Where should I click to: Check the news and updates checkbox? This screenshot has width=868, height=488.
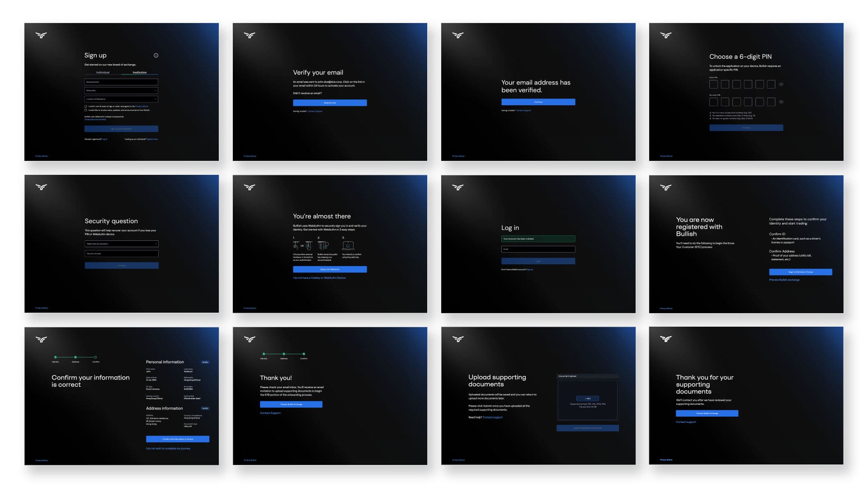tap(86, 110)
